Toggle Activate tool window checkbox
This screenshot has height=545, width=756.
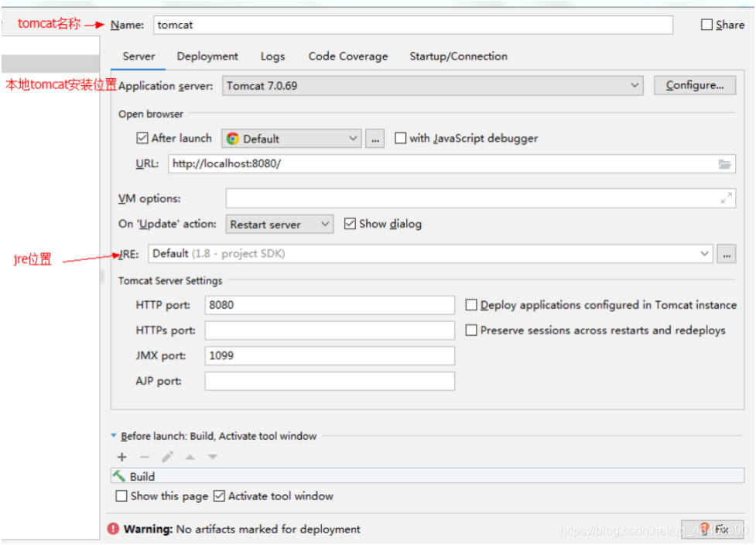pos(219,495)
